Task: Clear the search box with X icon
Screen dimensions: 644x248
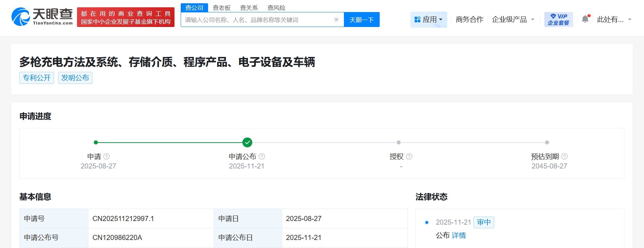Action: pyautogui.click(x=336, y=20)
